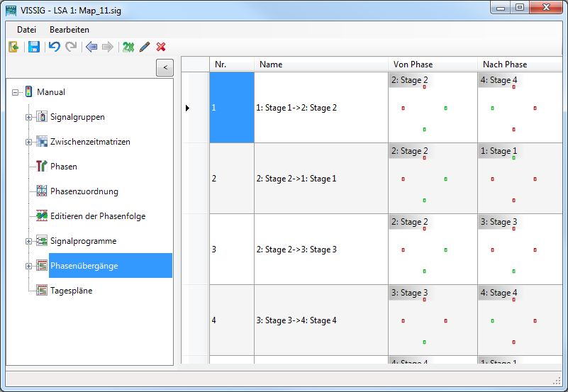The width and height of the screenshot is (568, 392).
Task: Open the Datei menu
Action: tap(26, 30)
